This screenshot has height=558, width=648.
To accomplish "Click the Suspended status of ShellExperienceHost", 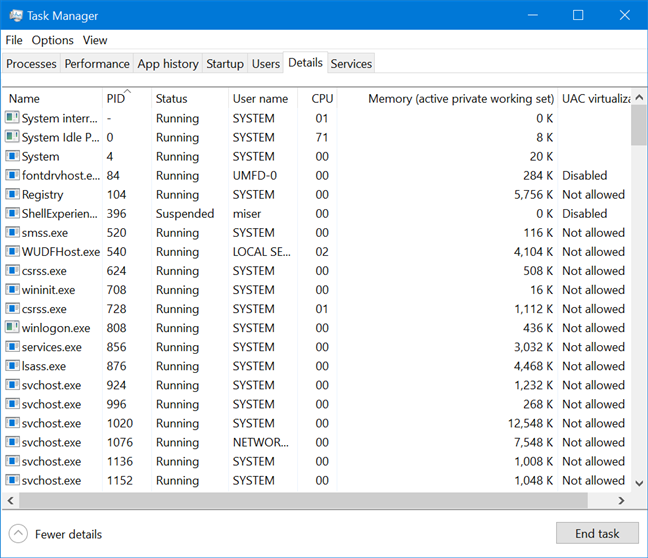I will [185, 214].
